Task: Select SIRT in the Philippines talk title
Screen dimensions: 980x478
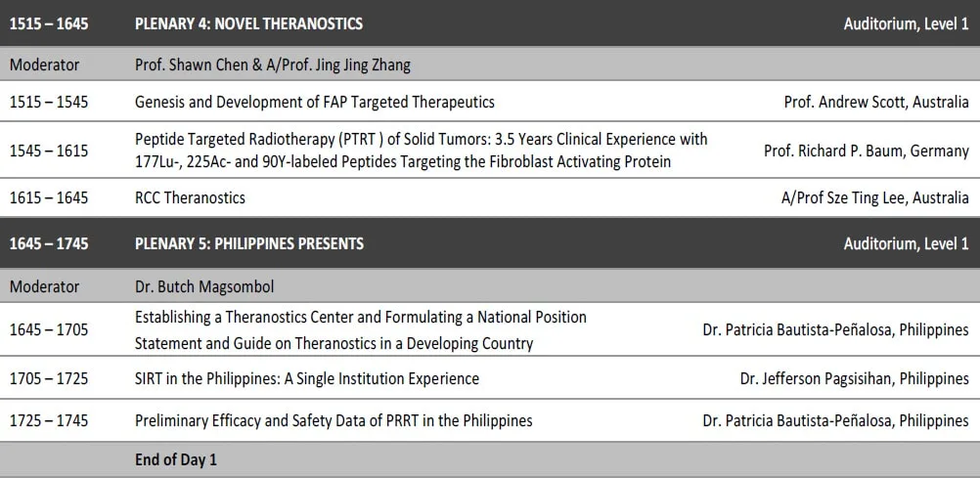Action: 307,378
